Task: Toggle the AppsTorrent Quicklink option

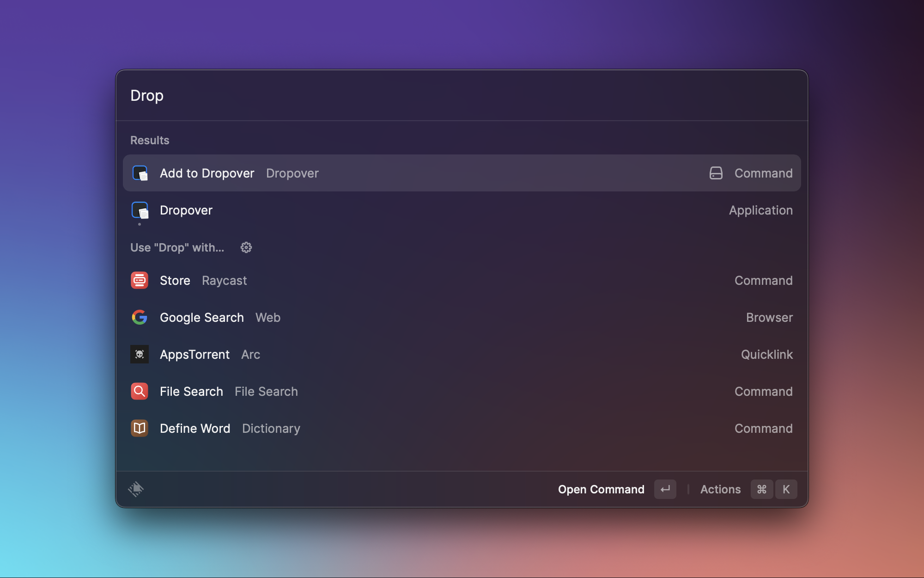Action: click(x=462, y=354)
